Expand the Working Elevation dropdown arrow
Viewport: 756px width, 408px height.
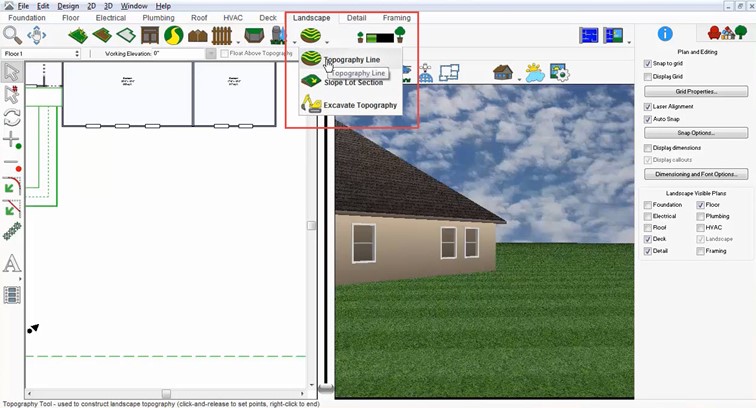[210, 54]
